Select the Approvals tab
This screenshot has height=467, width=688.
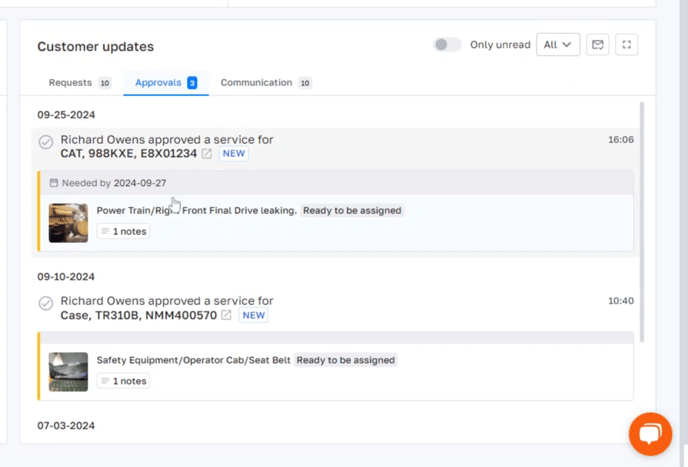(165, 83)
